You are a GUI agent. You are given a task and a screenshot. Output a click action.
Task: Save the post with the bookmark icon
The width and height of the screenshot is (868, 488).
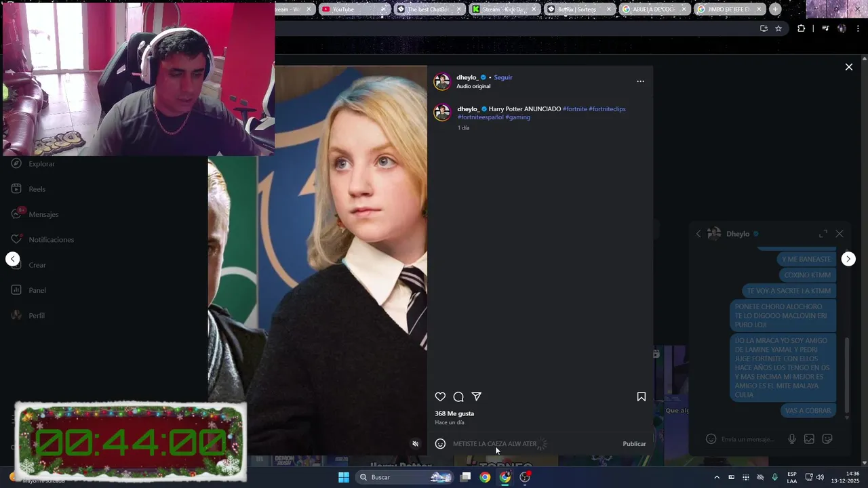click(x=642, y=396)
